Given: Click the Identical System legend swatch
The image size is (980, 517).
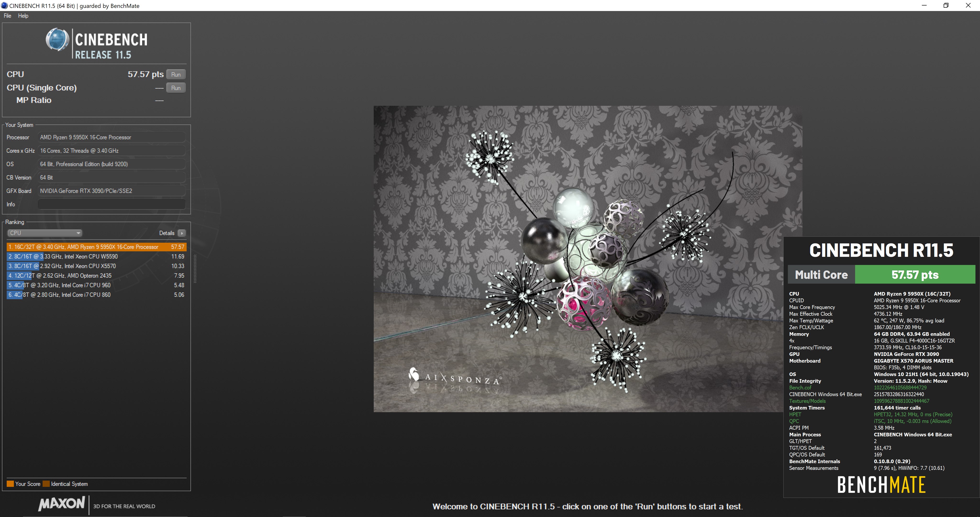Looking at the screenshot, I should click(x=46, y=484).
